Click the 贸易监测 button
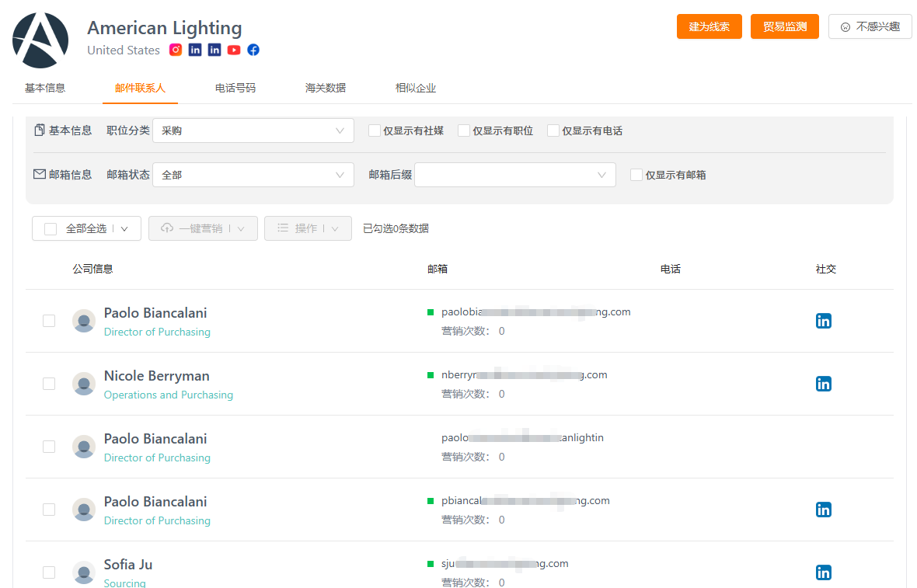 coord(785,26)
